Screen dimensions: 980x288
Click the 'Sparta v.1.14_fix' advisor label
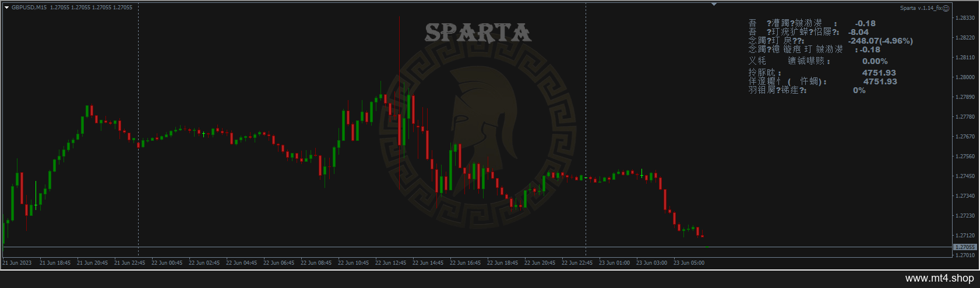(921, 8)
